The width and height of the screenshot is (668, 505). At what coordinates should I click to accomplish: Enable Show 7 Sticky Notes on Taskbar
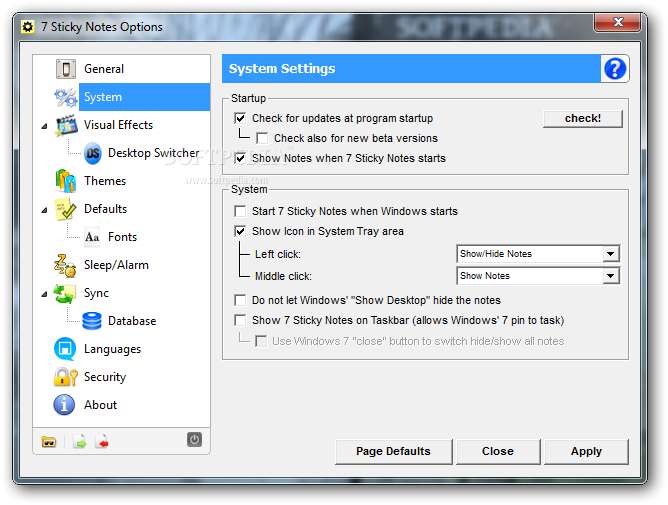click(240, 320)
